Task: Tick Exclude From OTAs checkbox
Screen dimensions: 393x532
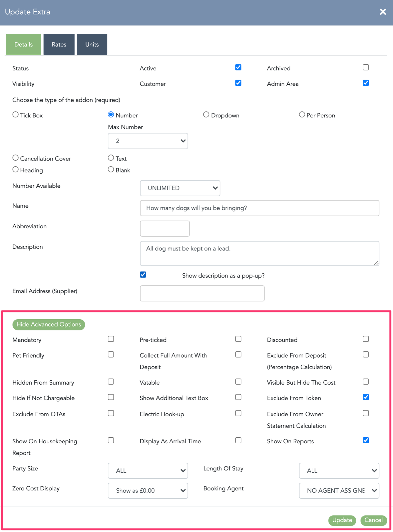Action: tap(111, 413)
